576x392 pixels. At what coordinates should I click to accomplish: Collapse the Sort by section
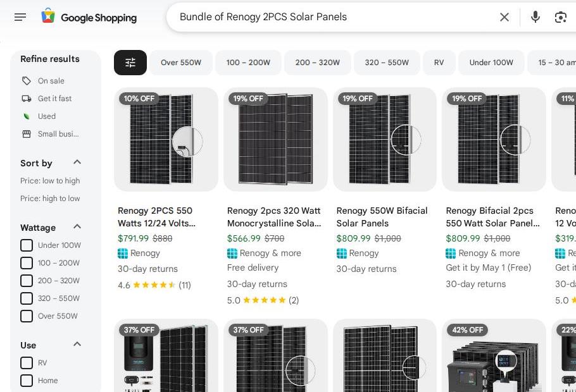point(77,162)
